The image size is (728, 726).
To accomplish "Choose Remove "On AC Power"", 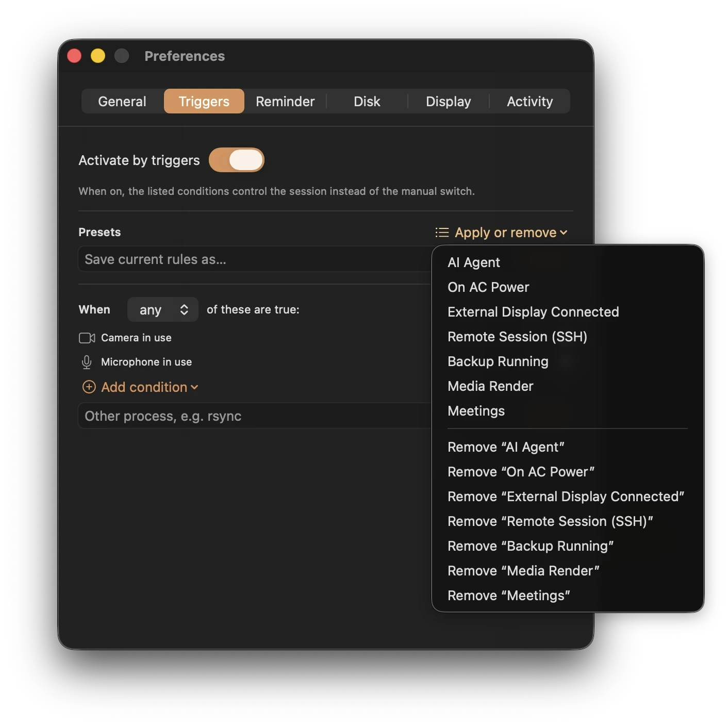I will pyautogui.click(x=568, y=472).
